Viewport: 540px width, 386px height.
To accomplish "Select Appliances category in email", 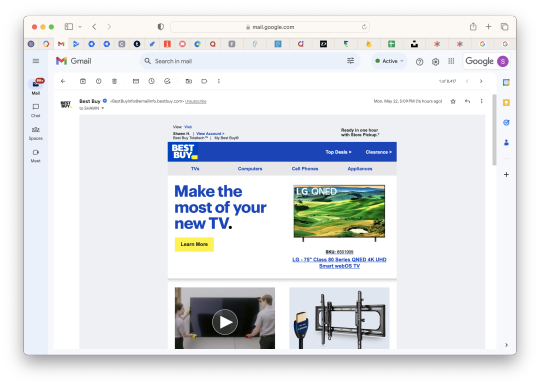I will coord(360,169).
